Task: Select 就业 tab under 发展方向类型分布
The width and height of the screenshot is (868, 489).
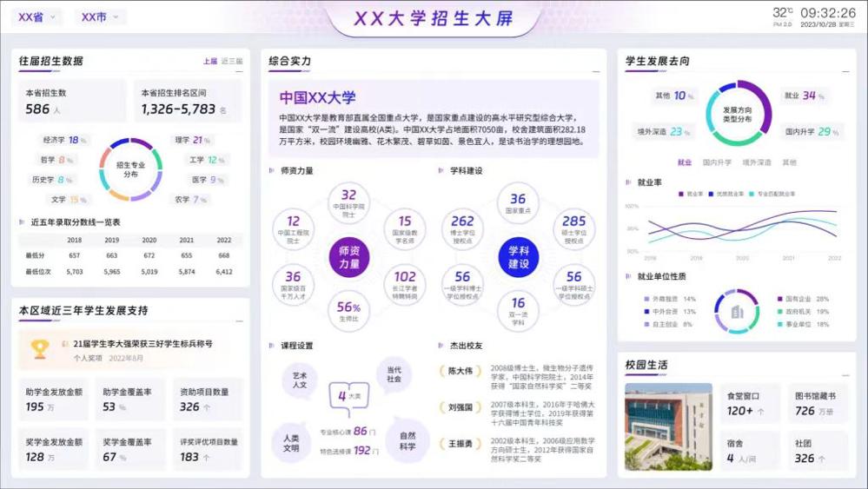Action: pos(685,162)
